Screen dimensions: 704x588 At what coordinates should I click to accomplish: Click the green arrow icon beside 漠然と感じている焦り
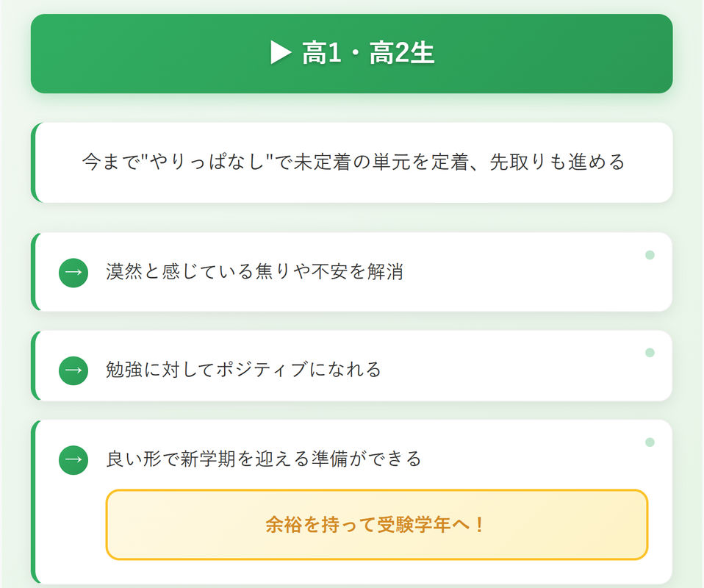pyautogui.click(x=73, y=273)
